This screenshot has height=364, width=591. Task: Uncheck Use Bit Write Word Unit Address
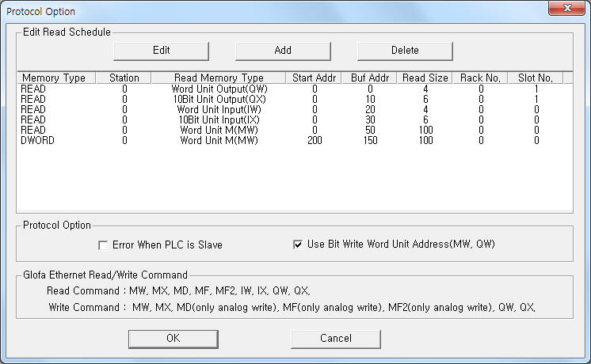[298, 245]
